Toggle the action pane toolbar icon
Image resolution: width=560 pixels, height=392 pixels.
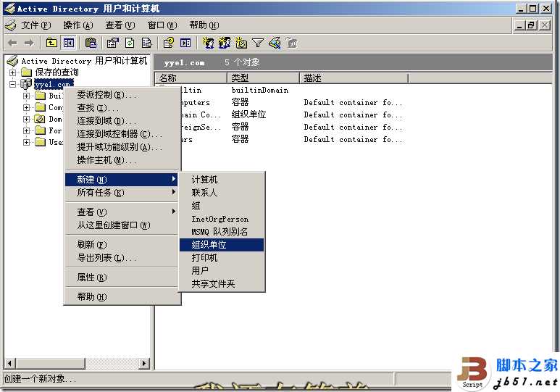click(x=185, y=43)
